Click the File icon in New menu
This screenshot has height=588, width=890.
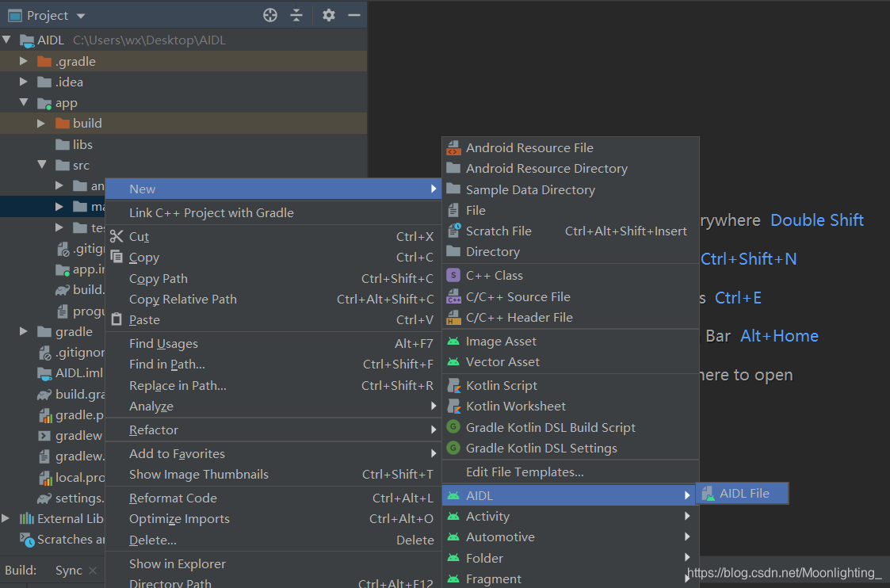(453, 210)
